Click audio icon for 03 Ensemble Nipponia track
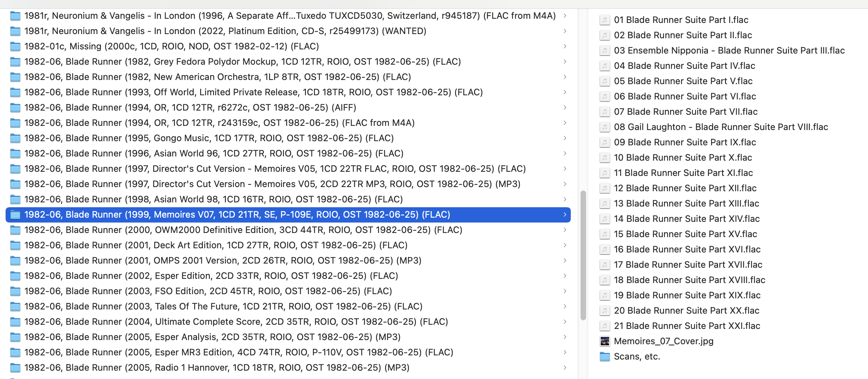 coord(605,50)
